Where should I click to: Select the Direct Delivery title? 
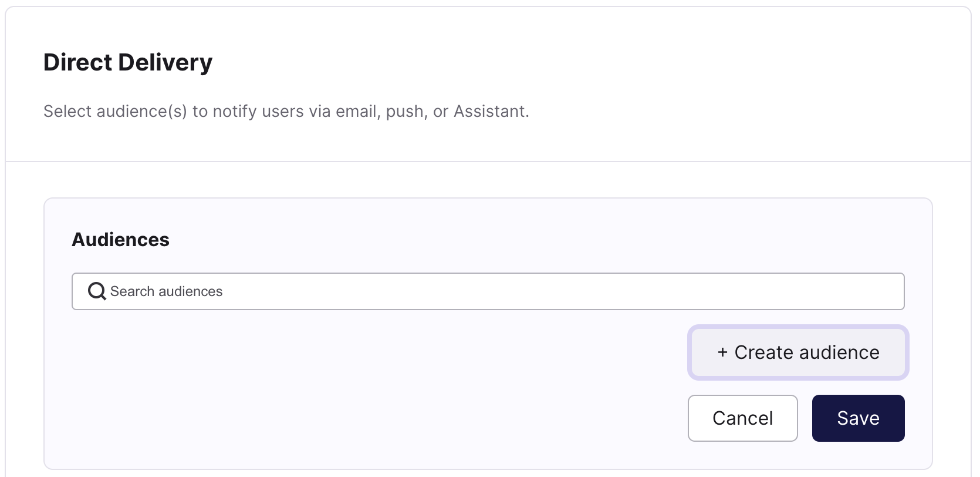127,62
